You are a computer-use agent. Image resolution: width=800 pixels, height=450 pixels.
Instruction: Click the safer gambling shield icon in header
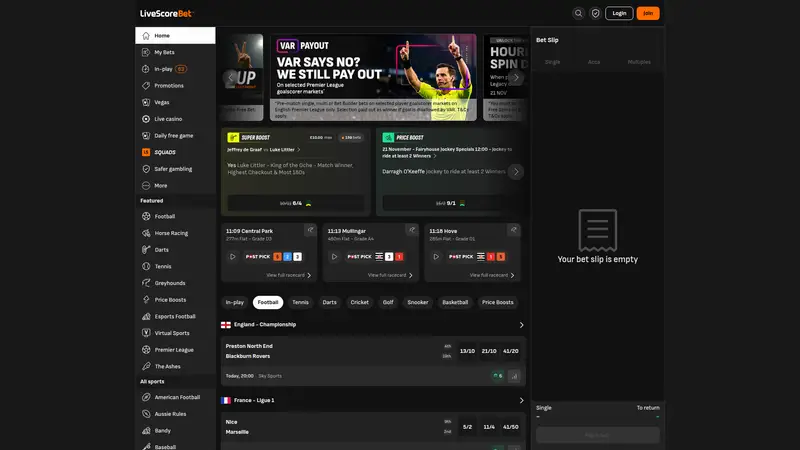click(595, 13)
